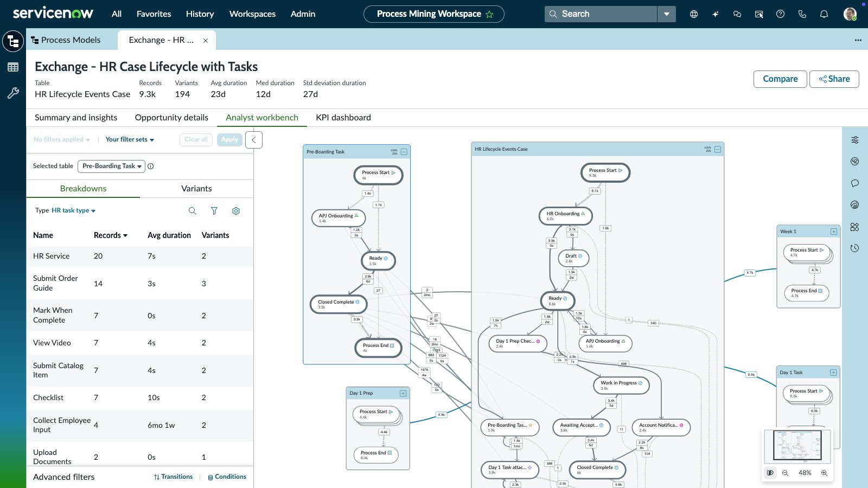Click the minimap thumbnail of process map
This screenshot has width=868, height=488.
pos(797,446)
